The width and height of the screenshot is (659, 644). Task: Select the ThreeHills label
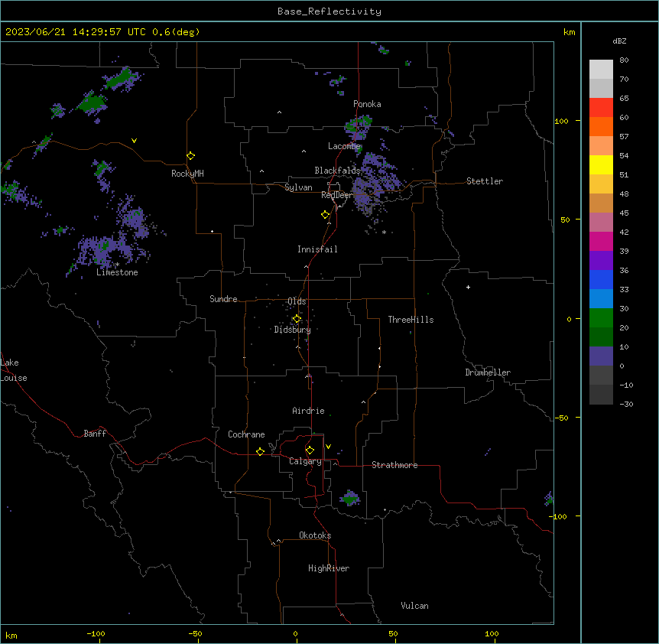411,320
